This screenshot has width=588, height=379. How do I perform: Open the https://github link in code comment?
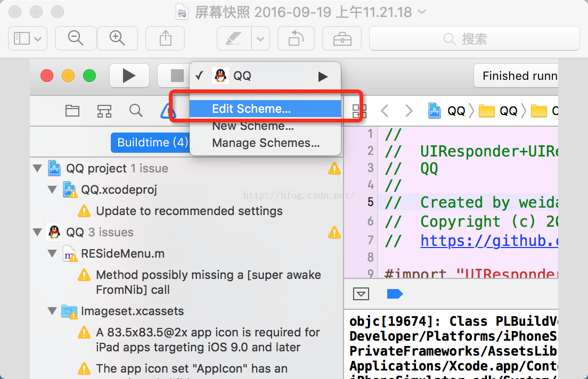click(x=489, y=241)
